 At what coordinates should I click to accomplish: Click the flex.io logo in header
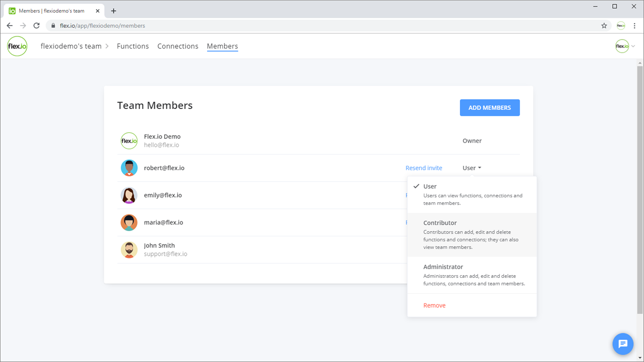pyautogui.click(x=17, y=46)
